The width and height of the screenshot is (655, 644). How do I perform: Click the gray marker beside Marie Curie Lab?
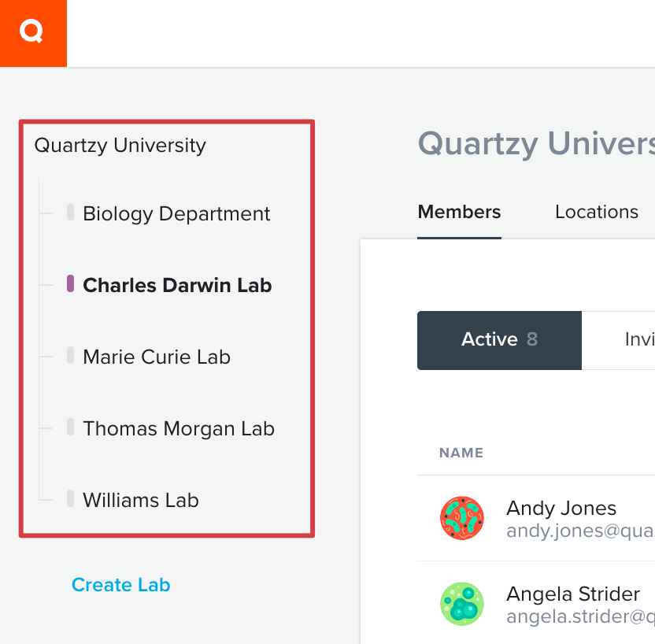coord(70,355)
